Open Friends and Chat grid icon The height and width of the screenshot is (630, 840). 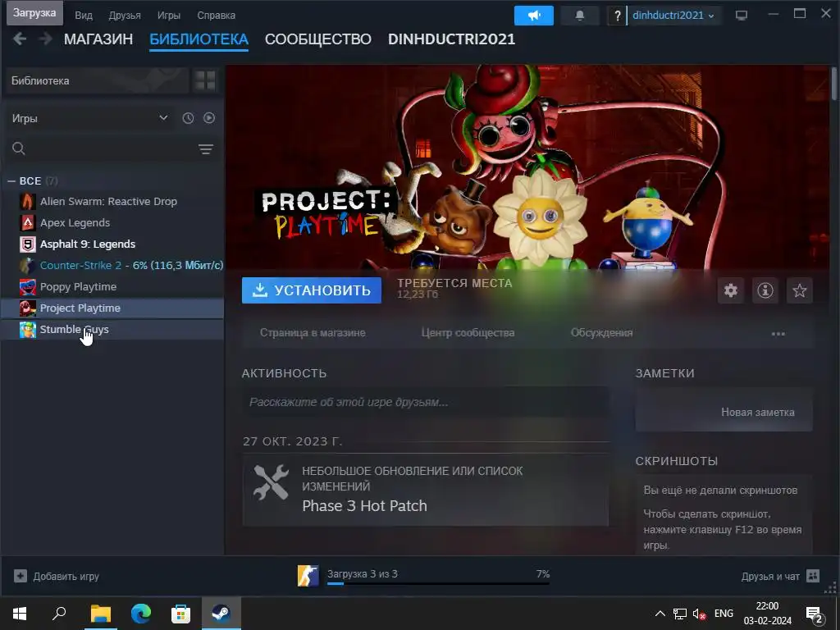[813, 576]
